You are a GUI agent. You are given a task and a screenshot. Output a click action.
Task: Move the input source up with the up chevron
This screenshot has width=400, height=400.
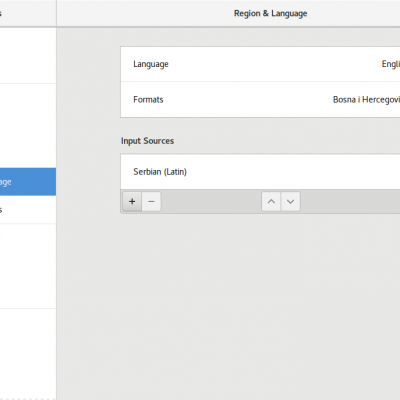click(271, 201)
